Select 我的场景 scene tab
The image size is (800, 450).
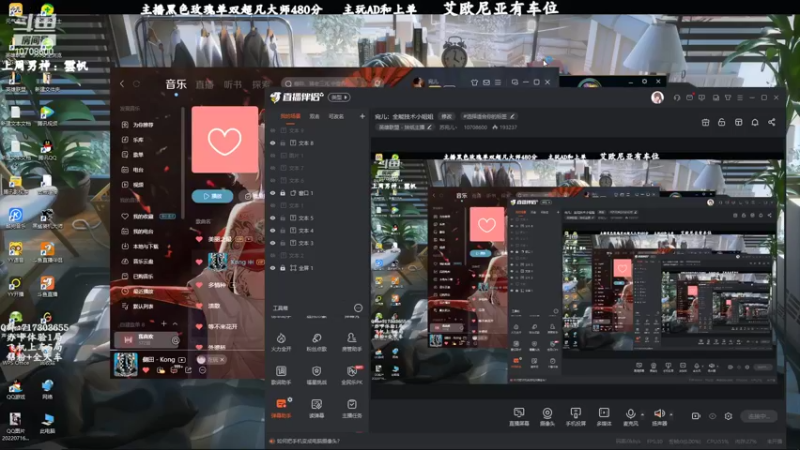click(x=291, y=116)
